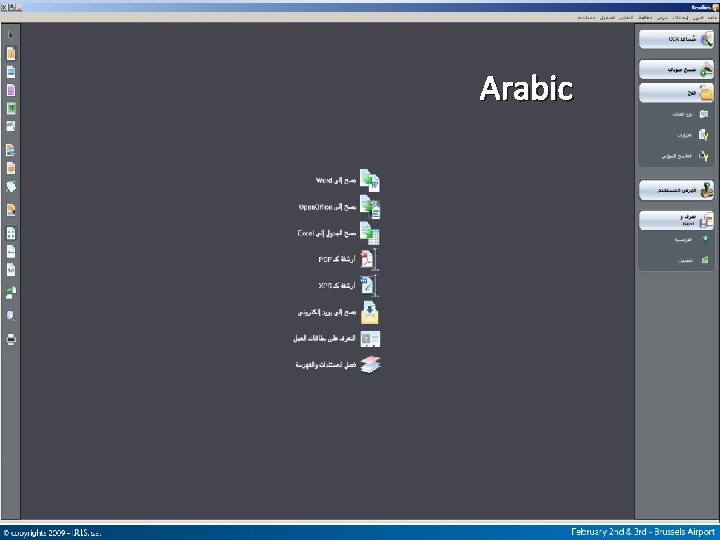Viewport: 720px width, 540px height.
Task: Select the light blue zone page icon
Action: pos(11,72)
